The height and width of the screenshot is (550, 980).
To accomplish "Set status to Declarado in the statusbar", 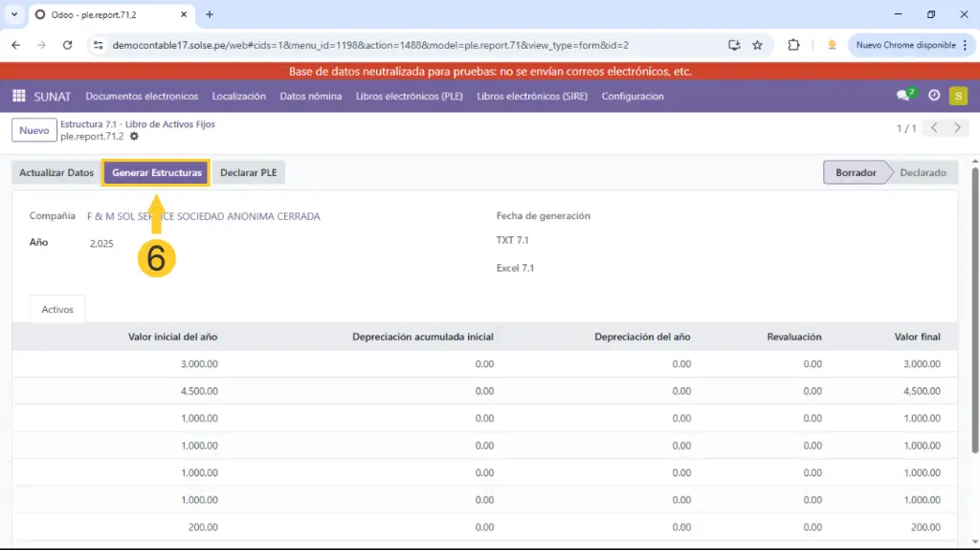I will click(923, 173).
